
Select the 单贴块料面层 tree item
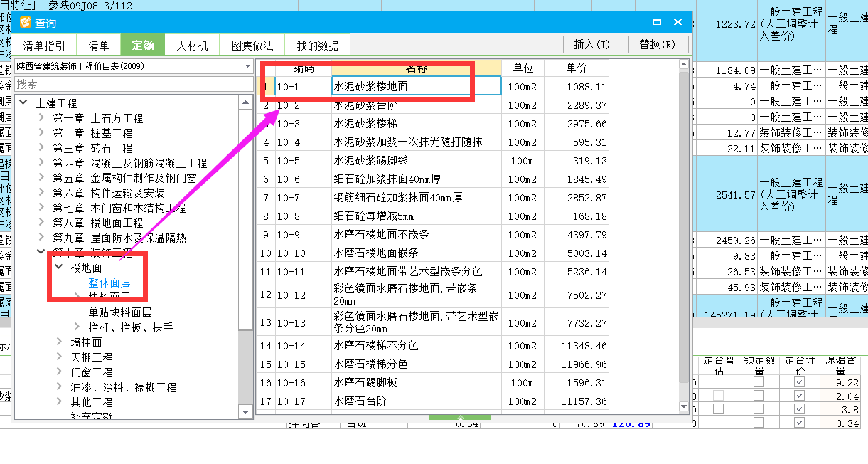tap(120, 312)
